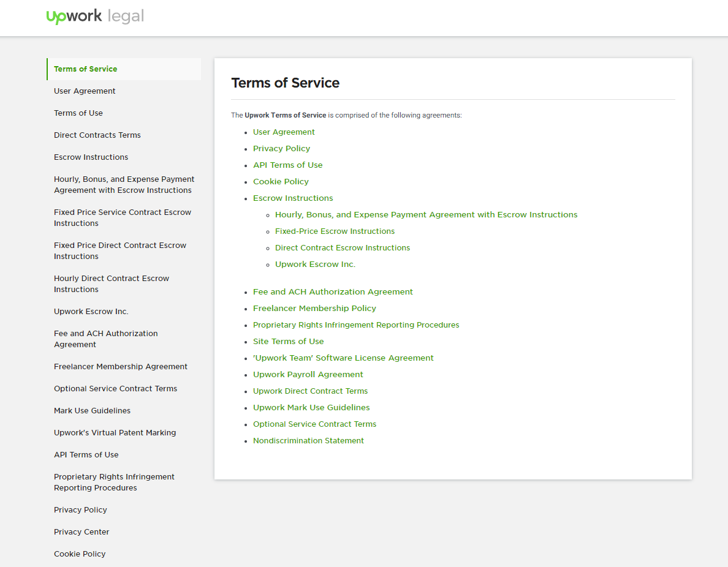
Task: Open Direct Contract Escrow Instructions link
Action: 343,248
